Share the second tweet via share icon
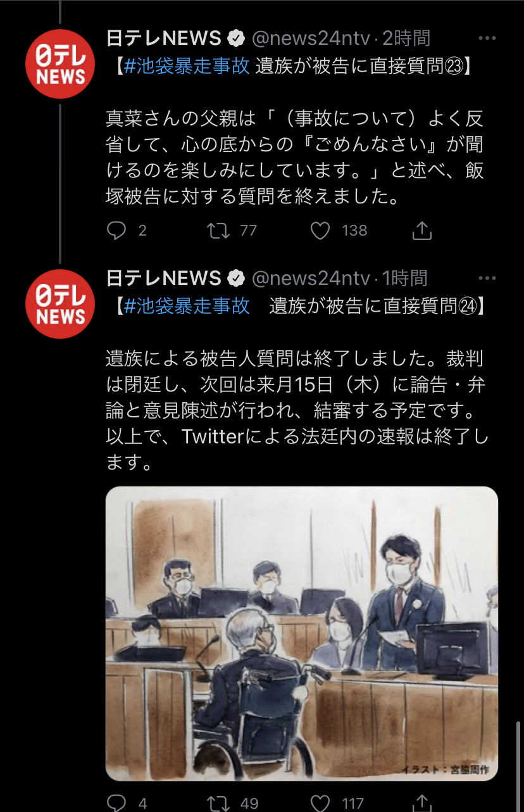524x812 pixels. click(x=422, y=803)
